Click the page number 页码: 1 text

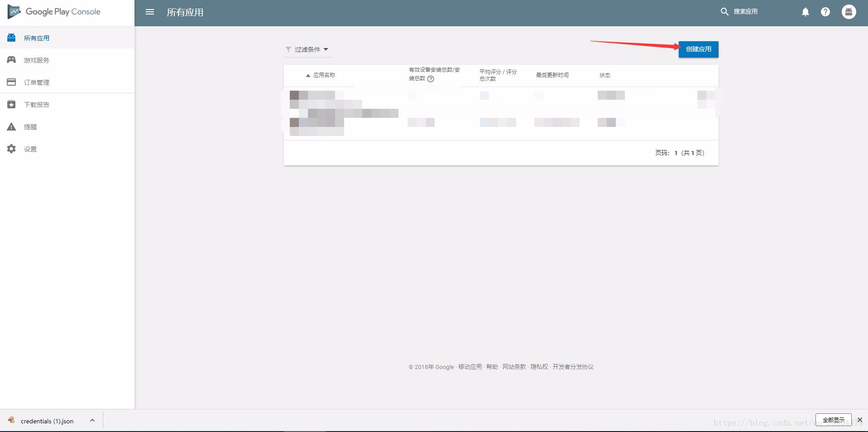pyautogui.click(x=667, y=153)
